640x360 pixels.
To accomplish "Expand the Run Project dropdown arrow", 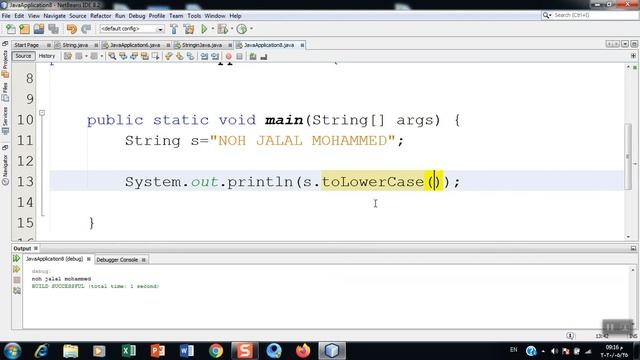I will (213, 29).
